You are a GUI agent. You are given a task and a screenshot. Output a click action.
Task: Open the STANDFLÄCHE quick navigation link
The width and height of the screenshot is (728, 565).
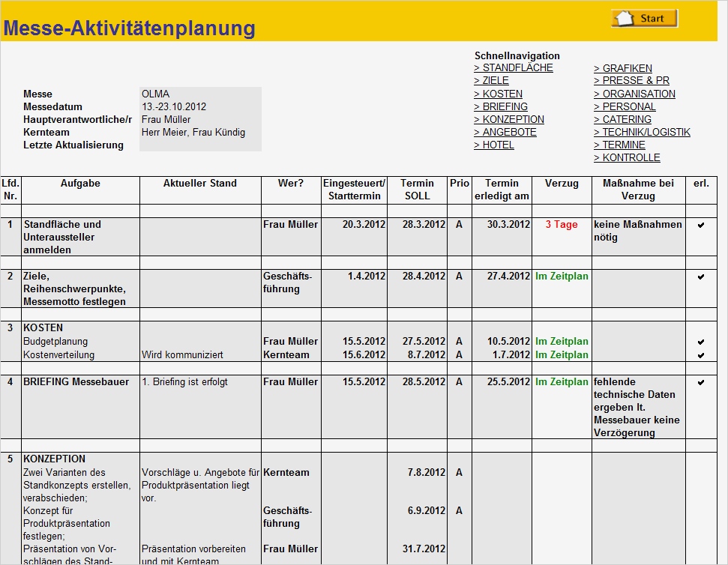[514, 67]
